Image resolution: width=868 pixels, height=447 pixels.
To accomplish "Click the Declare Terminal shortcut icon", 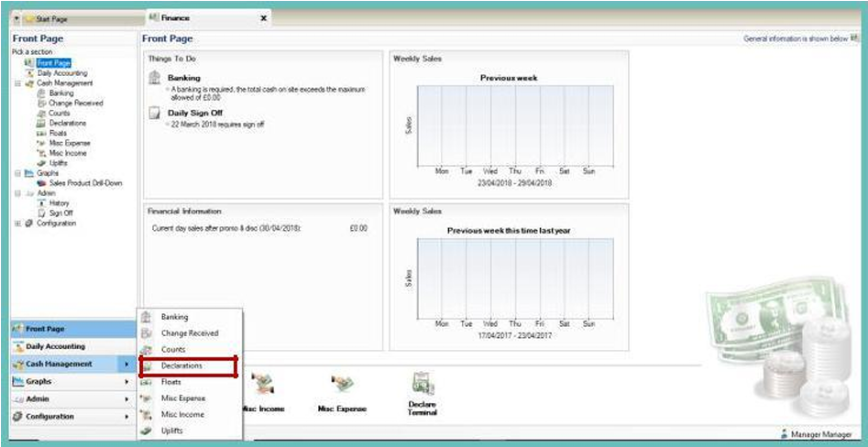I will (423, 385).
